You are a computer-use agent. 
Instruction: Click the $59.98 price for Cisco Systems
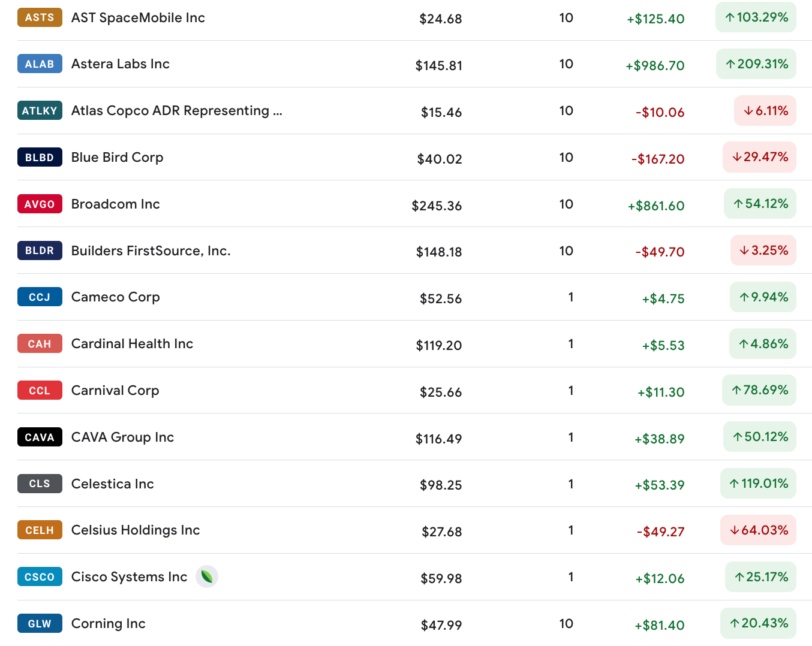(x=441, y=578)
